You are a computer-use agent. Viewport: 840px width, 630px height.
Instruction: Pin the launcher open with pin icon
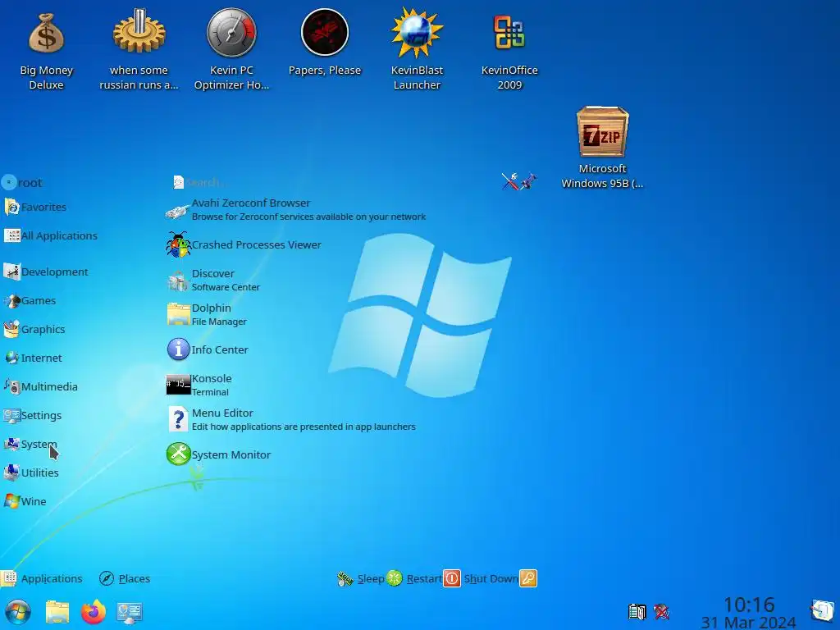pyautogui.click(x=528, y=181)
